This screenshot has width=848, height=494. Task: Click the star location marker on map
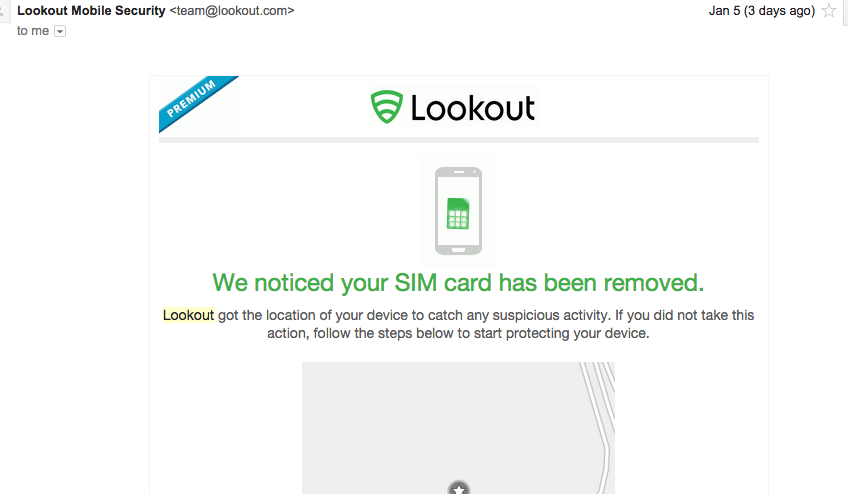pyautogui.click(x=459, y=488)
